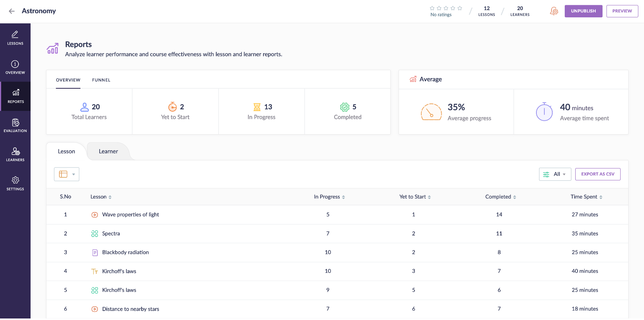This screenshot has width=644, height=320.
Task: Open the Lessons sidebar section
Action: (15, 38)
